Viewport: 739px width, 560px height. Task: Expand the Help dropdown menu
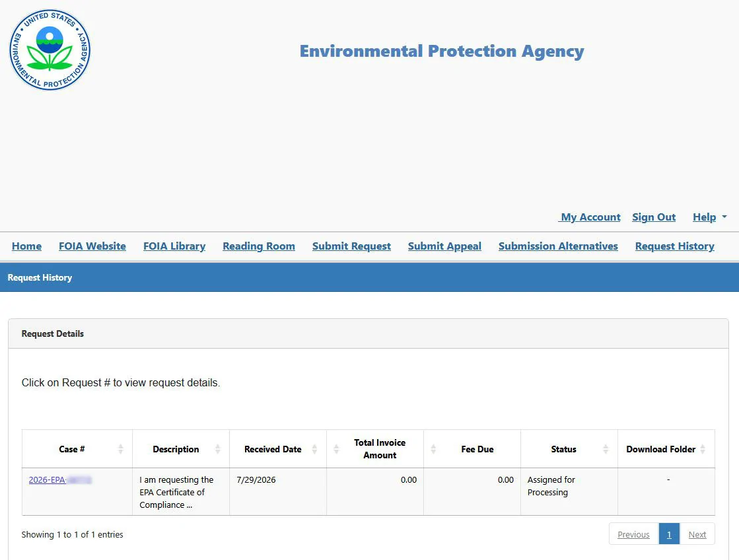[x=709, y=217]
